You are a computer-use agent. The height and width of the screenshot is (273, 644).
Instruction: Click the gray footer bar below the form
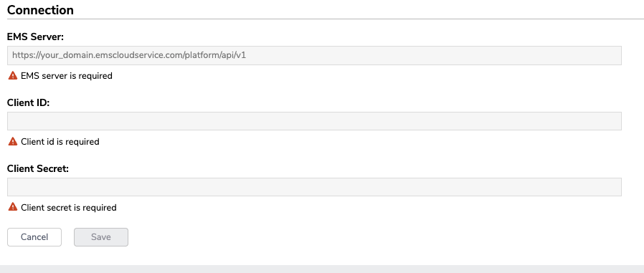tap(322, 269)
